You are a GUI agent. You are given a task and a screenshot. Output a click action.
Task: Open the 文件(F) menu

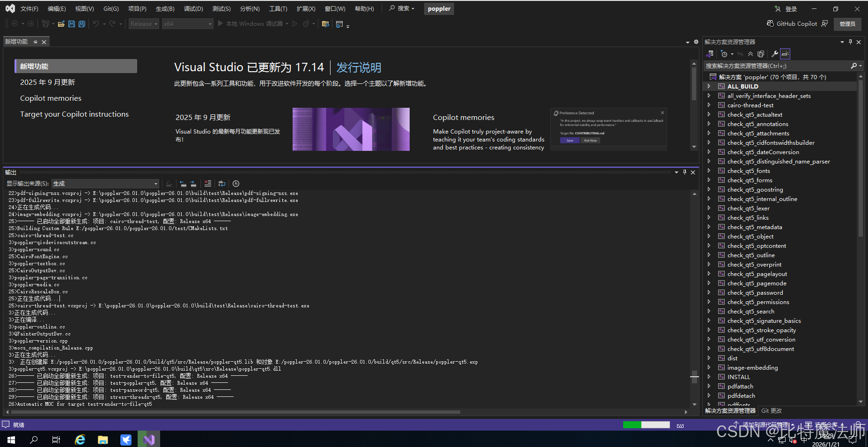click(x=29, y=8)
